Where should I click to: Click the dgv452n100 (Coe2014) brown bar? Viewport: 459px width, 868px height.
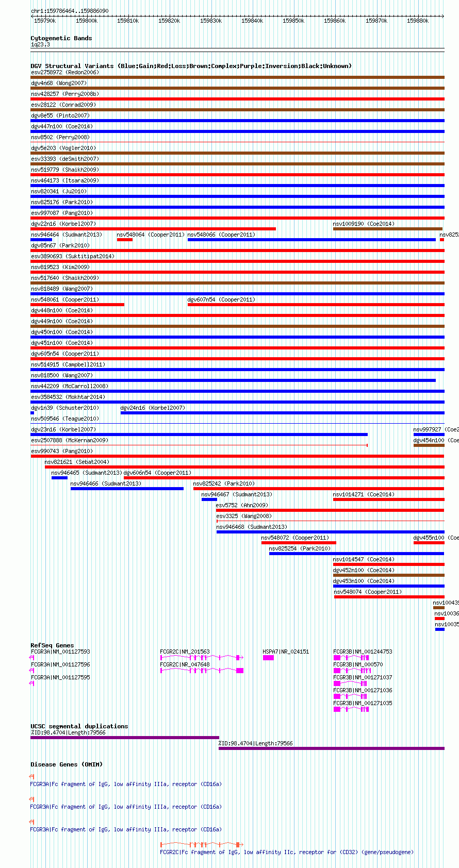(389, 575)
